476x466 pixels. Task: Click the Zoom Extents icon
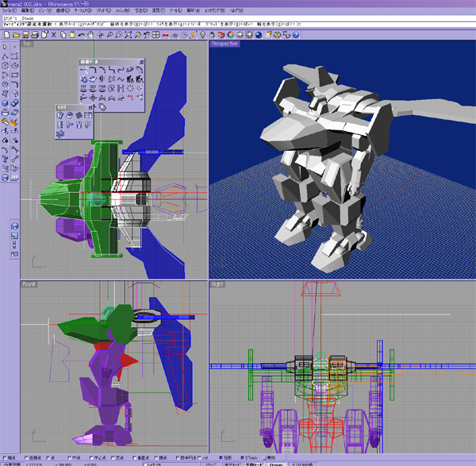pos(128,35)
